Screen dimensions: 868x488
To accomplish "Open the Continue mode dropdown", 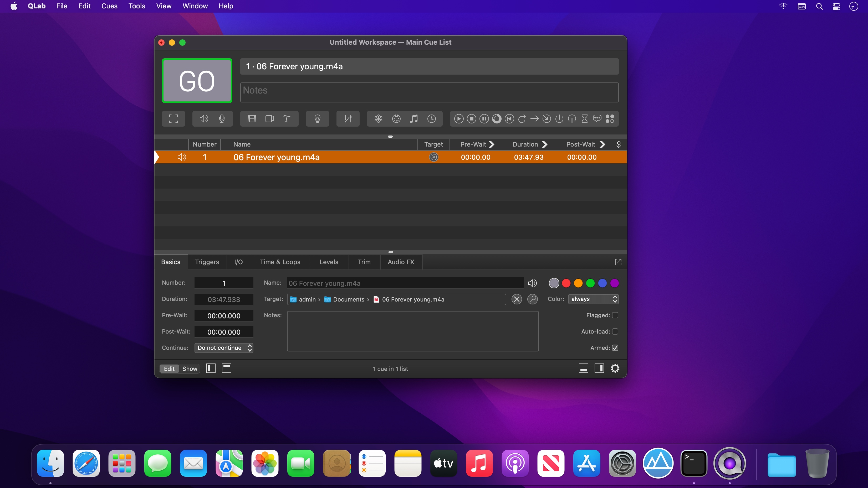I will pyautogui.click(x=224, y=348).
